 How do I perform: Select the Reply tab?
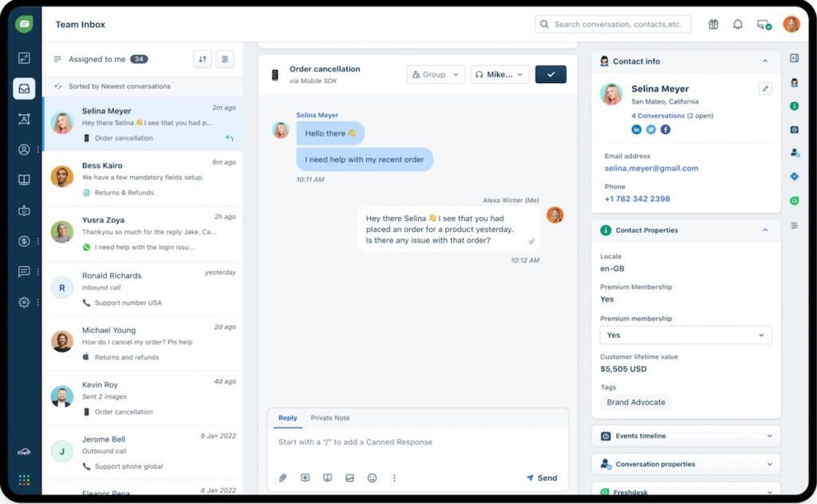pos(287,418)
